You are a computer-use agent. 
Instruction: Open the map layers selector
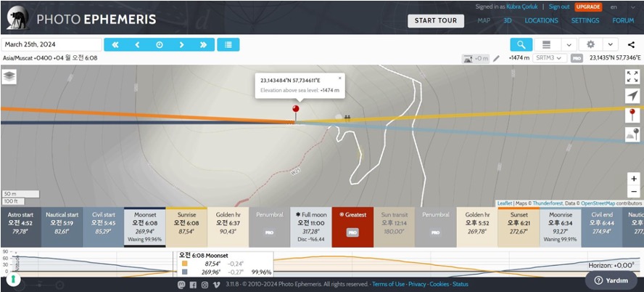click(9, 76)
